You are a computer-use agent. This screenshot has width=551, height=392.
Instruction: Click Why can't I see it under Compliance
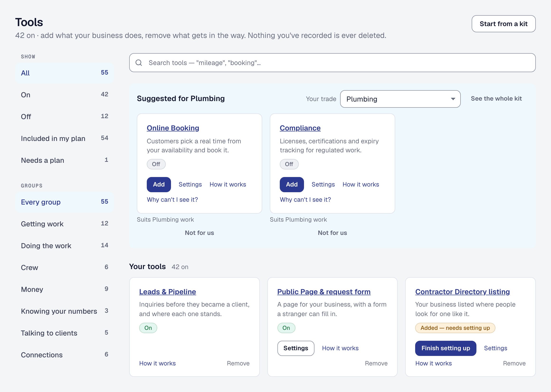(x=305, y=200)
